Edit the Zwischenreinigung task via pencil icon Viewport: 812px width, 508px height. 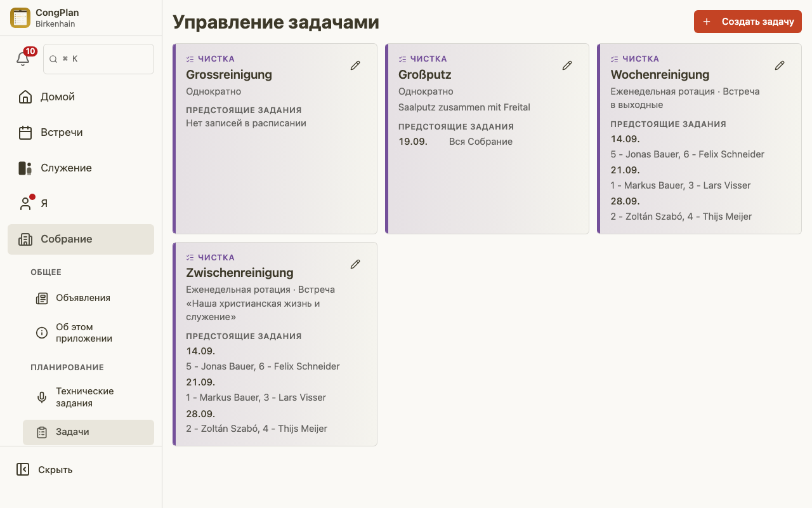click(x=355, y=264)
